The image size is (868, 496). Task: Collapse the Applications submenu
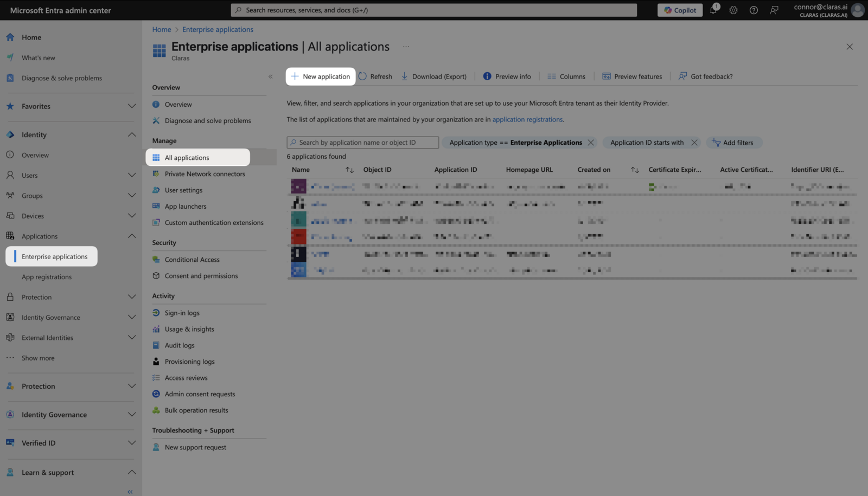[131, 236]
